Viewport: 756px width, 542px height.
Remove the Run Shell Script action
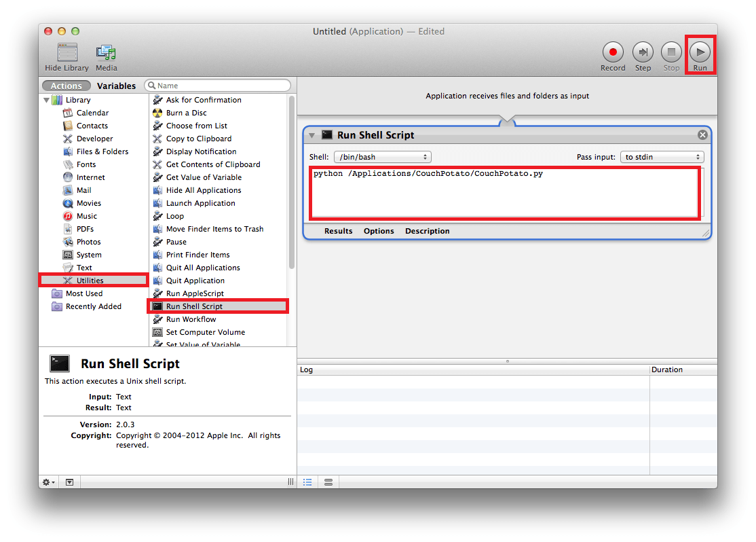pyautogui.click(x=702, y=135)
